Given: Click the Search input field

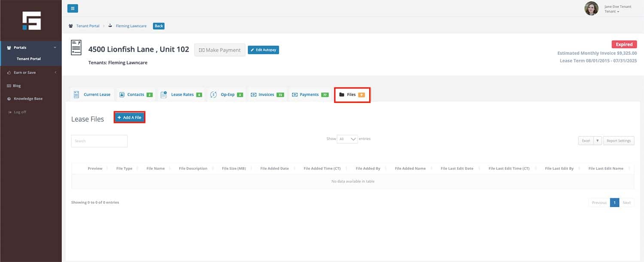Looking at the screenshot, I should pyautogui.click(x=99, y=141).
